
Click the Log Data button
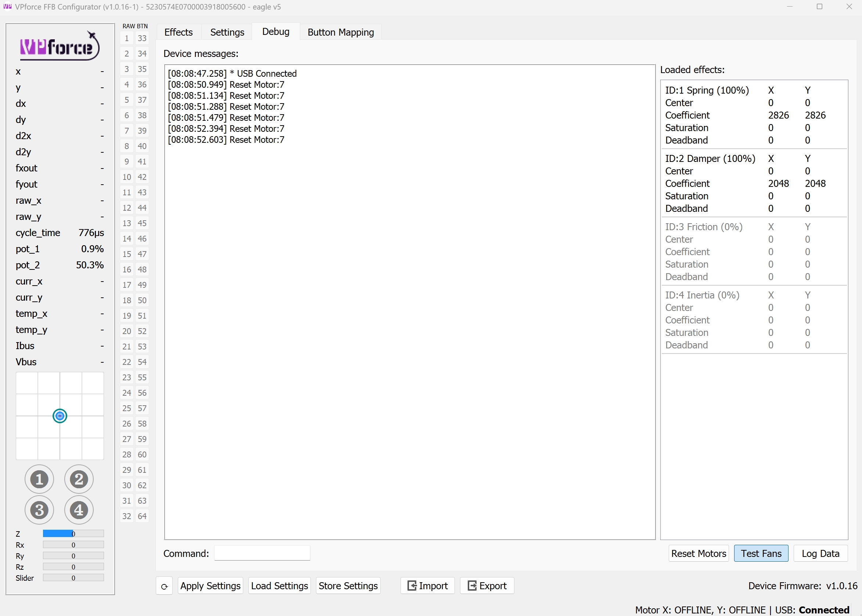(820, 553)
